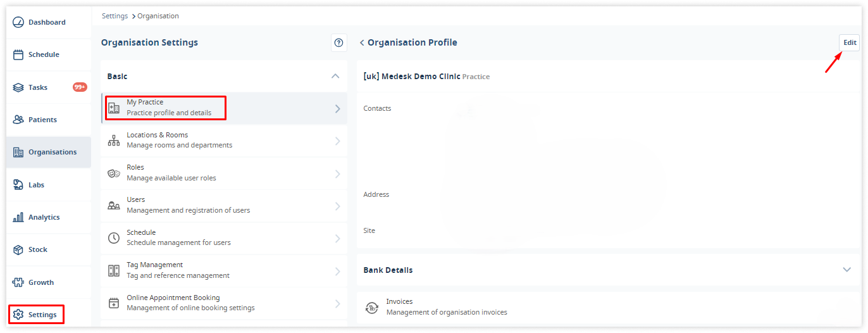Click the Stock box icon

[x=18, y=249]
